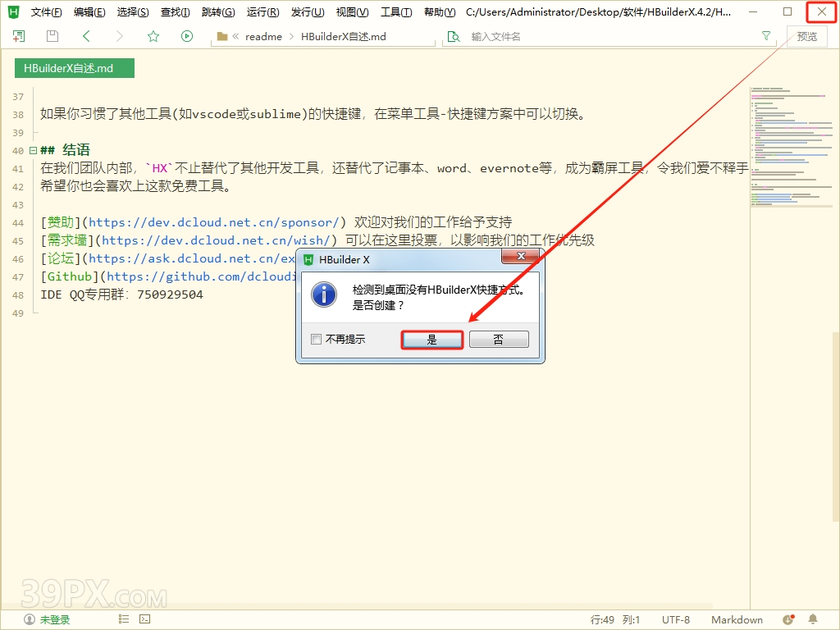Screen dimensions: 840x630
Task: Click the 预览 preview button
Action: 807,36
